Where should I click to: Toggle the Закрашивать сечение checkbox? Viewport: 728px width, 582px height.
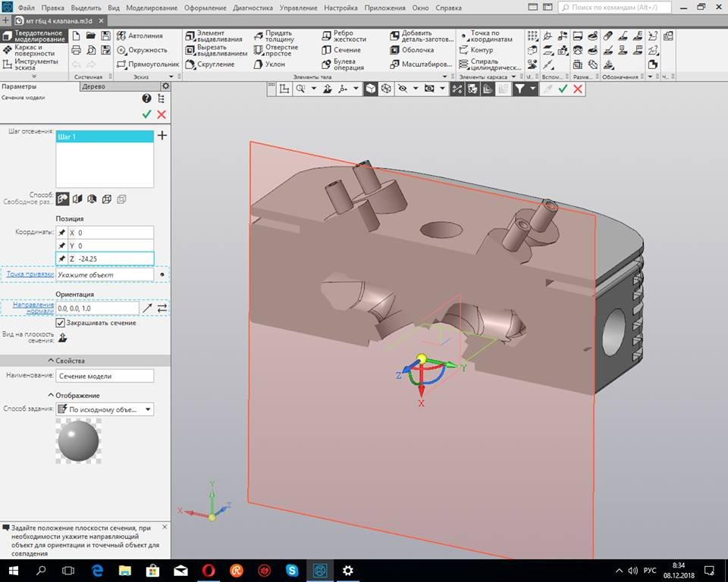pyautogui.click(x=61, y=323)
